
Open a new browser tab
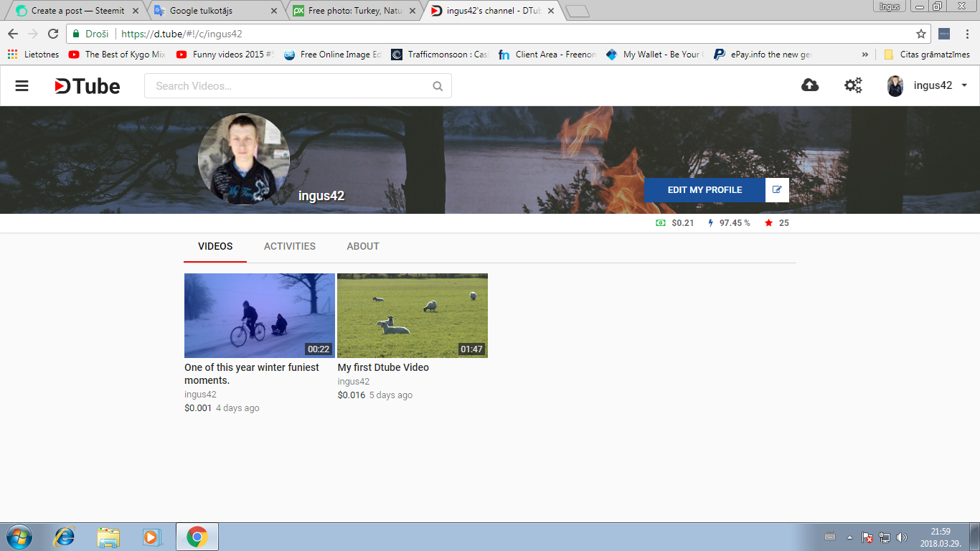pyautogui.click(x=577, y=11)
